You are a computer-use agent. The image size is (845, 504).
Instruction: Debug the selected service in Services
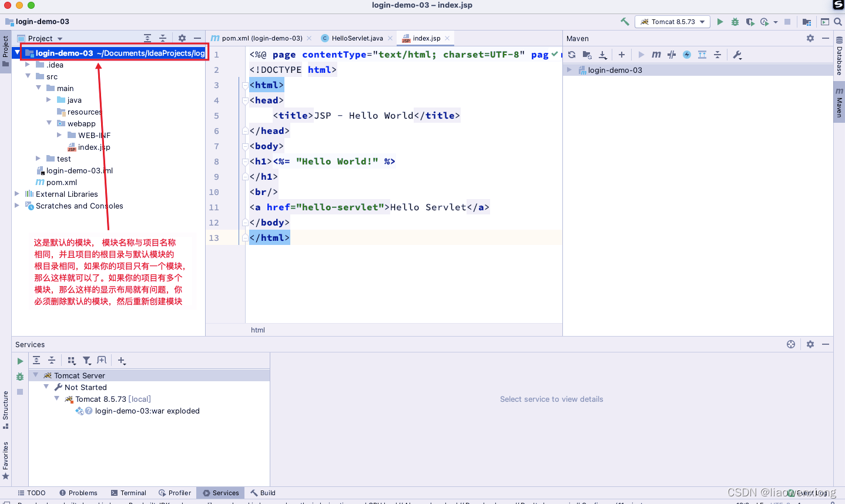[20, 377]
